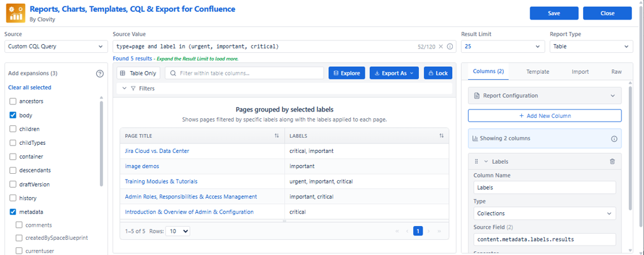This screenshot has height=255, width=644.
Task: Open the Export As dropdown button
Action: 394,73
